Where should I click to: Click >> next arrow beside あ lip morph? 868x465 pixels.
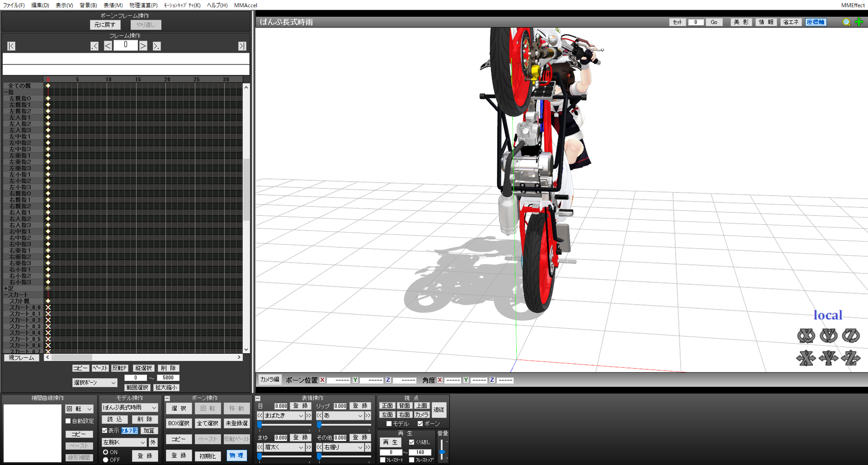click(x=368, y=416)
